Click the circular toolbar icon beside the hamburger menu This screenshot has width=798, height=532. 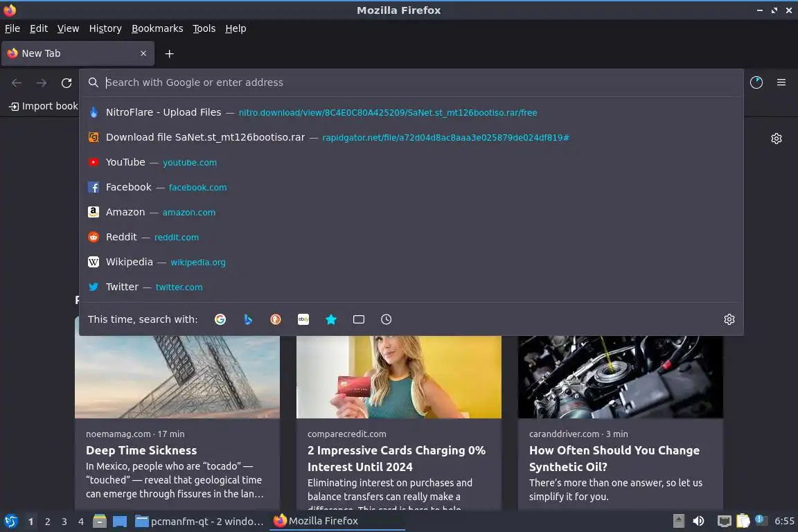[756, 82]
